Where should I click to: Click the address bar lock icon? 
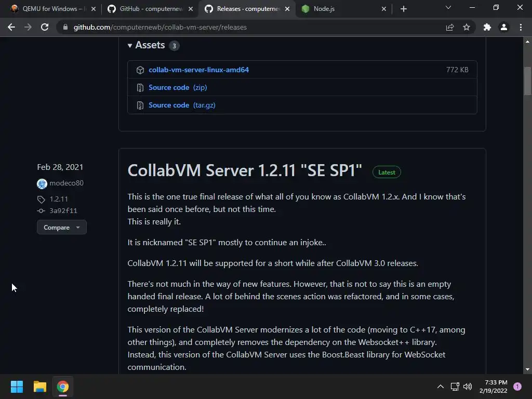tap(65, 27)
